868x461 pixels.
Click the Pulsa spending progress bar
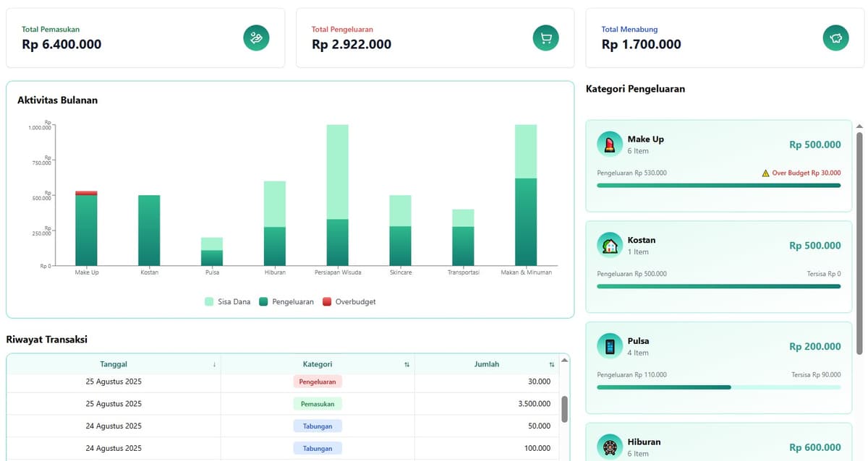click(718, 387)
